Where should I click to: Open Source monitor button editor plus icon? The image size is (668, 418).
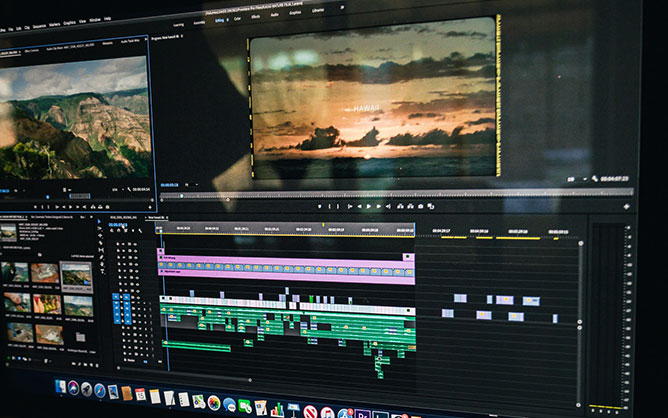(x=150, y=208)
